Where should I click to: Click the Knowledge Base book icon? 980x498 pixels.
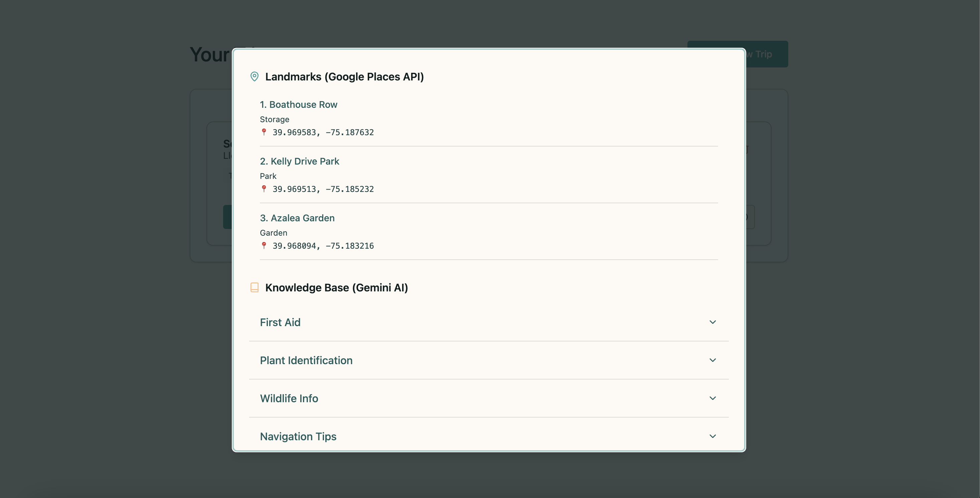click(255, 287)
